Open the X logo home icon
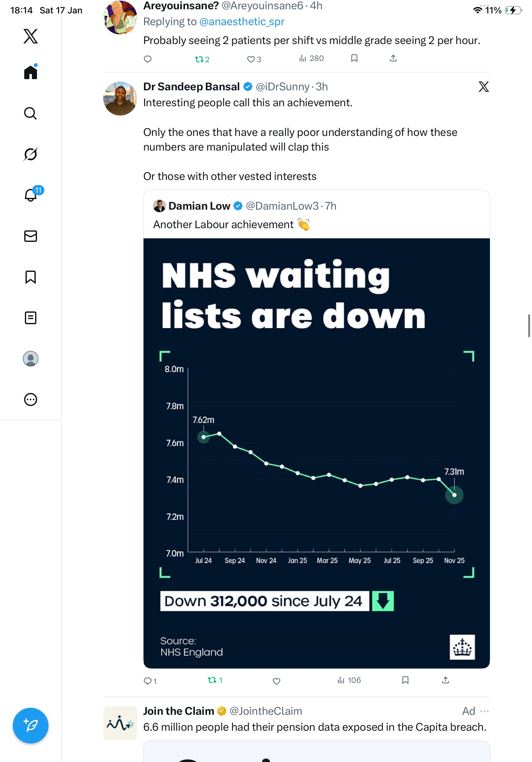The height and width of the screenshot is (762, 532). (x=31, y=36)
